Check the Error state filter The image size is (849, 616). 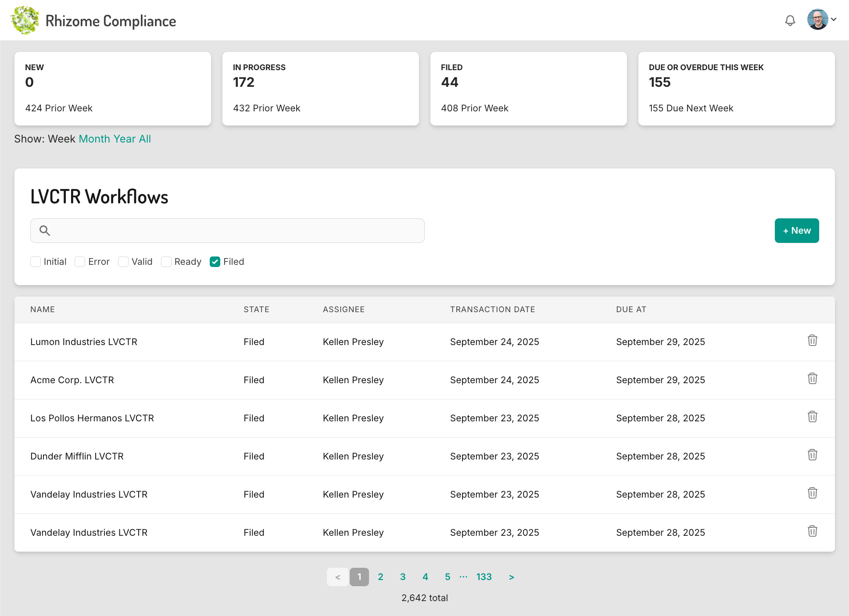tap(80, 262)
